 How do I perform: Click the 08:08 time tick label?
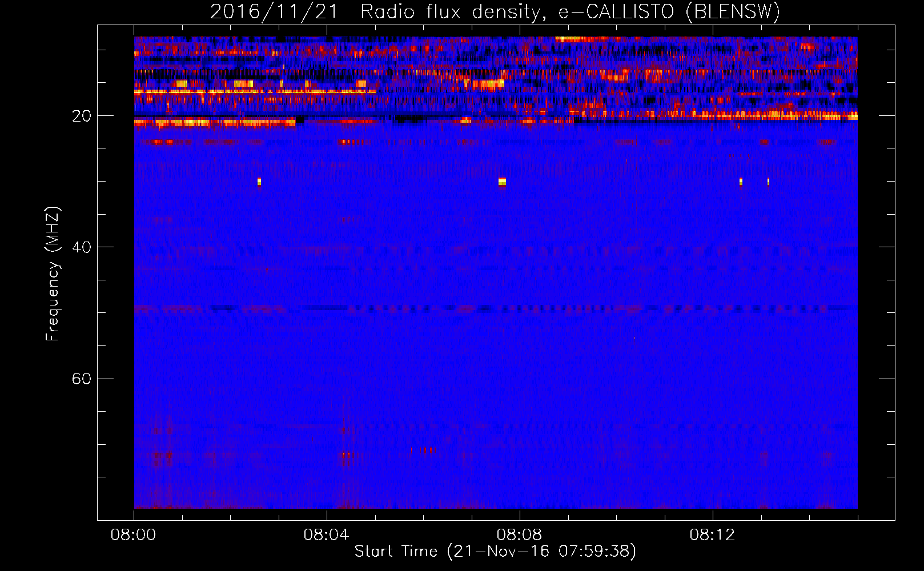click(520, 535)
